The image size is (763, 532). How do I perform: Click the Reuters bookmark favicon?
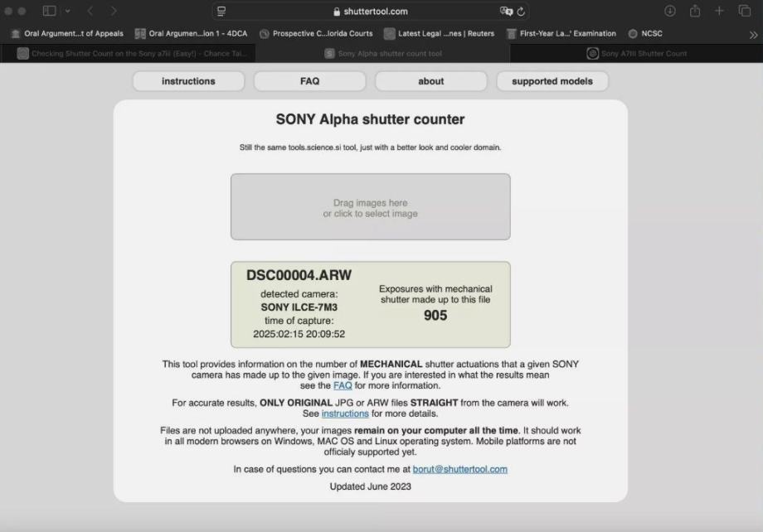pyautogui.click(x=389, y=33)
